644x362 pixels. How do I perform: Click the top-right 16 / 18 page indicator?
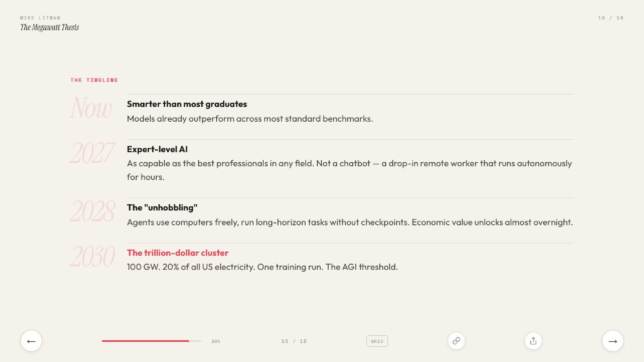click(610, 18)
